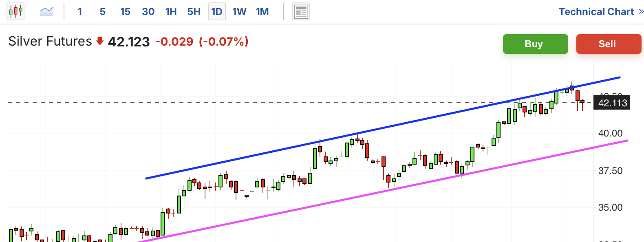This screenshot has height=242, width=644.
Task: Switch to the 1M timeframe
Action: (x=262, y=12)
